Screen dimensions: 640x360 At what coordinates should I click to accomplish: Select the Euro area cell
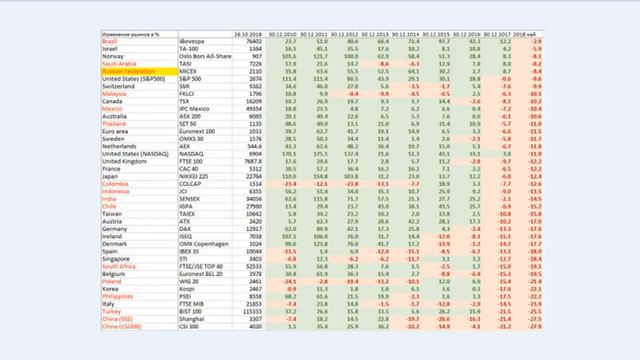pos(140,131)
